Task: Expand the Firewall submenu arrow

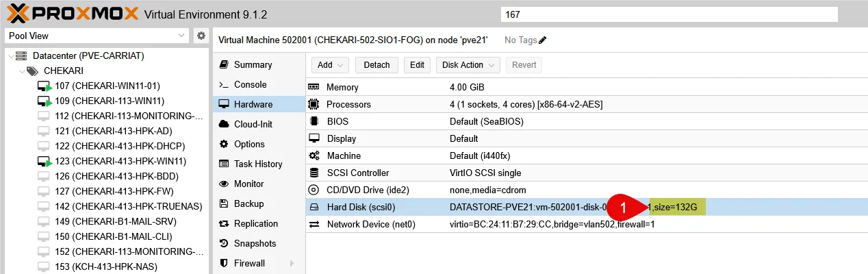Action: [x=292, y=263]
